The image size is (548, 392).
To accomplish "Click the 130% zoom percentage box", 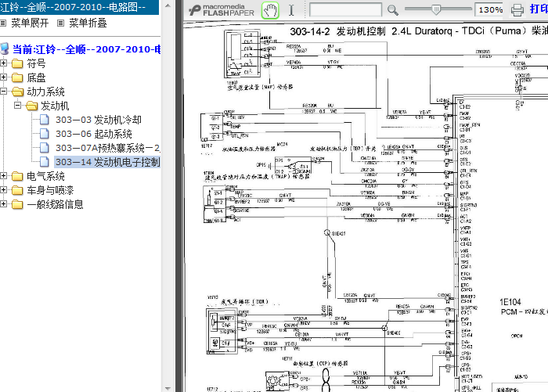I will 490,10.
